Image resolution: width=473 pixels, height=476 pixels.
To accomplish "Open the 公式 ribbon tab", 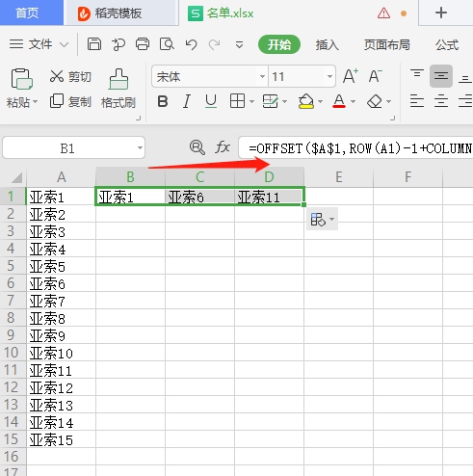I will tap(447, 44).
